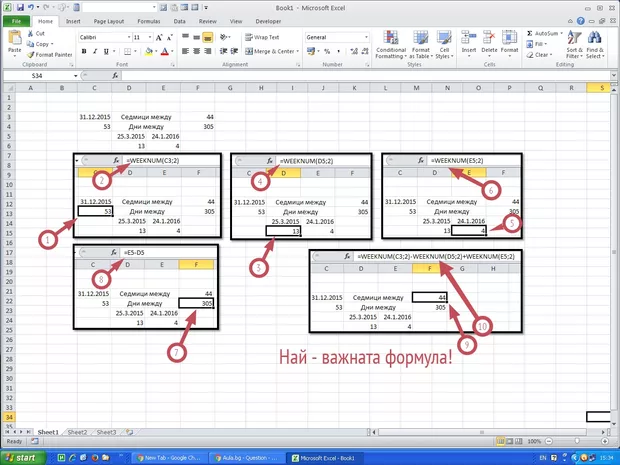Click the Paste clipboard icon
The height and width of the screenshot is (465, 620).
coord(15,38)
